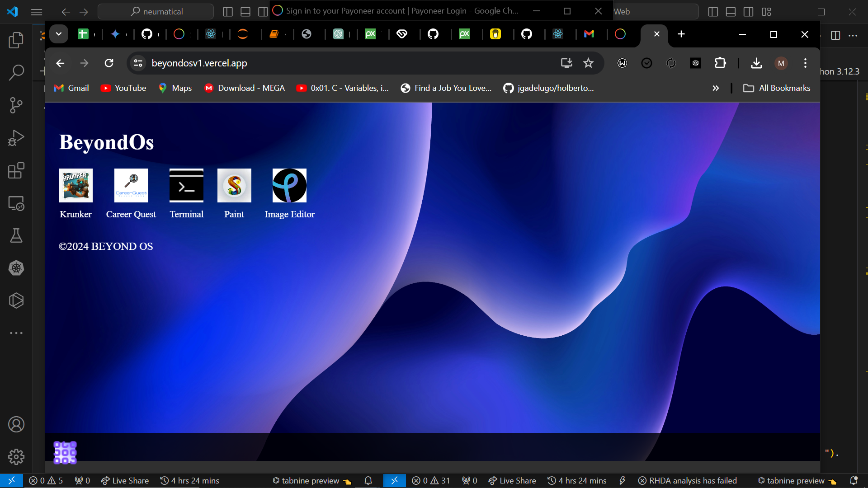Toggle the bookmark star for this page
Screen dimensions: 868x488
(588, 63)
